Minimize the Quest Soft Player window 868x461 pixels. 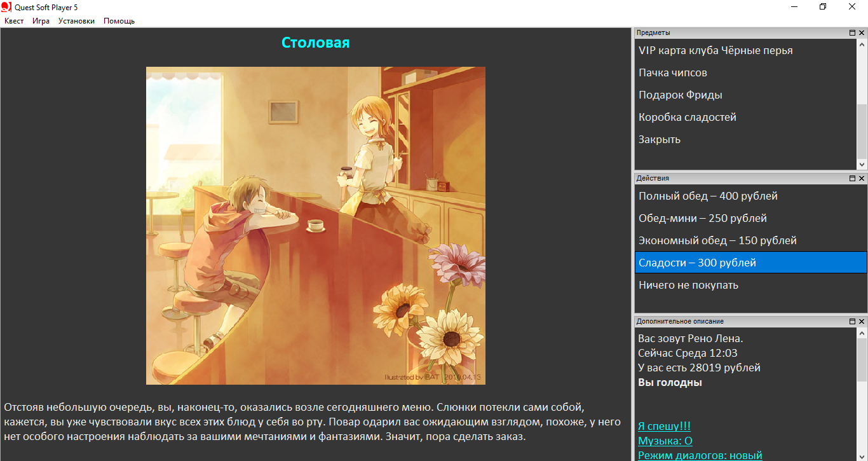pyautogui.click(x=795, y=6)
